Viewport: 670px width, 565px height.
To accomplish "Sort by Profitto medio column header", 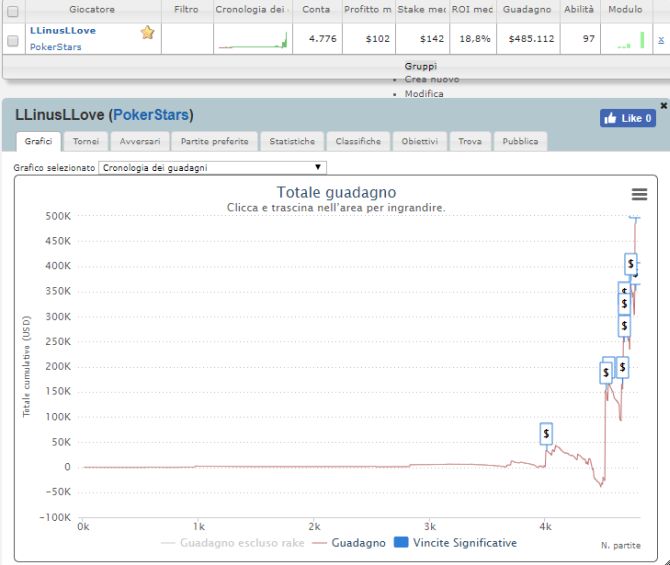I will [x=368, y=9].
